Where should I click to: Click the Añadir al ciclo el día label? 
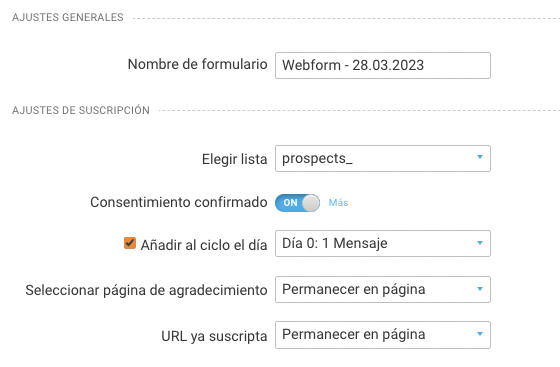(x=204, y=245)
